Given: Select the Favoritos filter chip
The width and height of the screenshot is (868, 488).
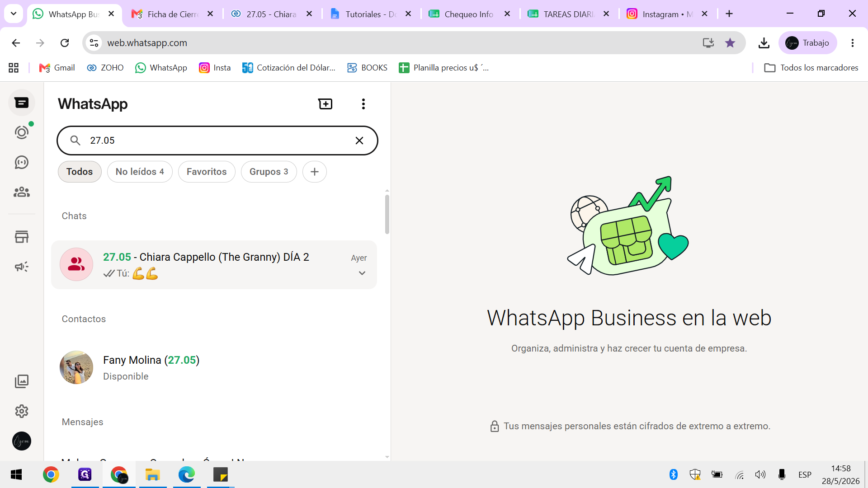Looking at the screenshot, I should coord(207,172).
